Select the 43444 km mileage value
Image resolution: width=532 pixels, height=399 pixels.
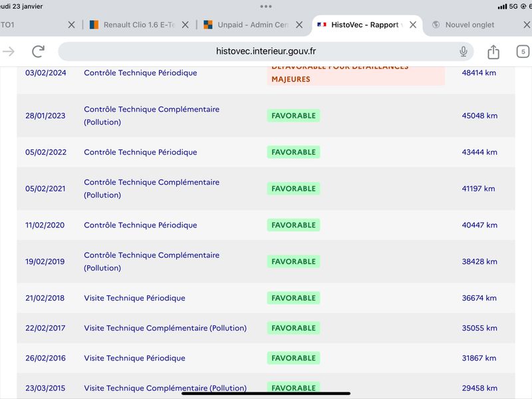479,152
